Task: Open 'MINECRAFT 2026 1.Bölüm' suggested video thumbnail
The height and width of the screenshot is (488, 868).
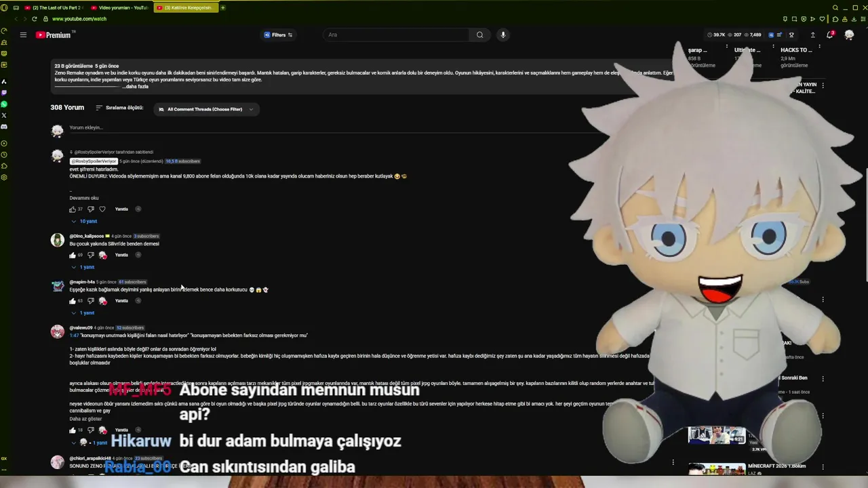Action: pyautogui.click(x=717, y=470)
